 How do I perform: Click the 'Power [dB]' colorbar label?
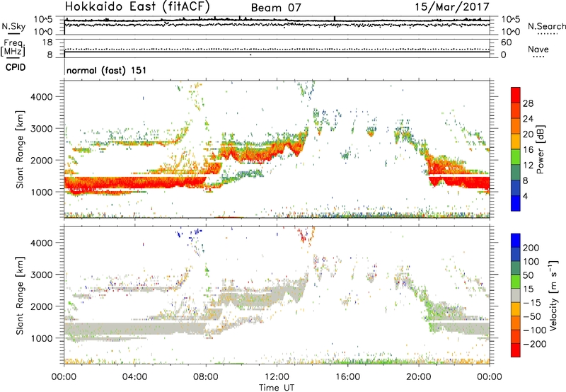540,149
